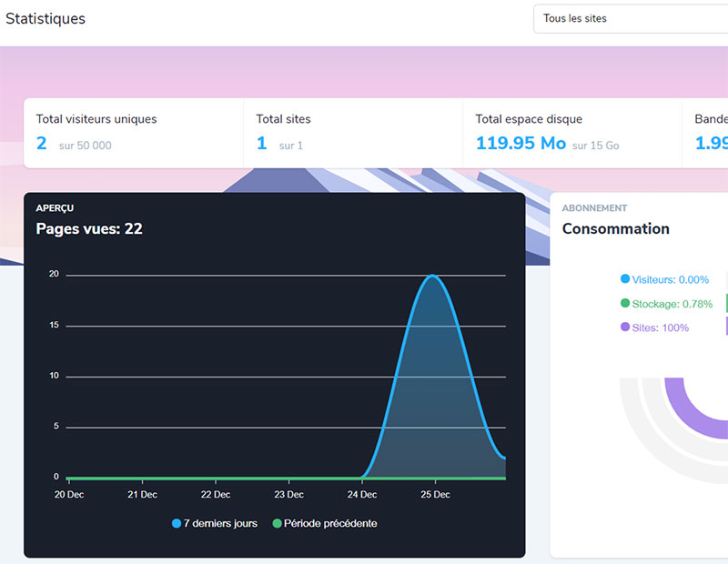Open the "Tous les sites" dropdown
This screenshot has height=564, width=728.
coord(630,18)
